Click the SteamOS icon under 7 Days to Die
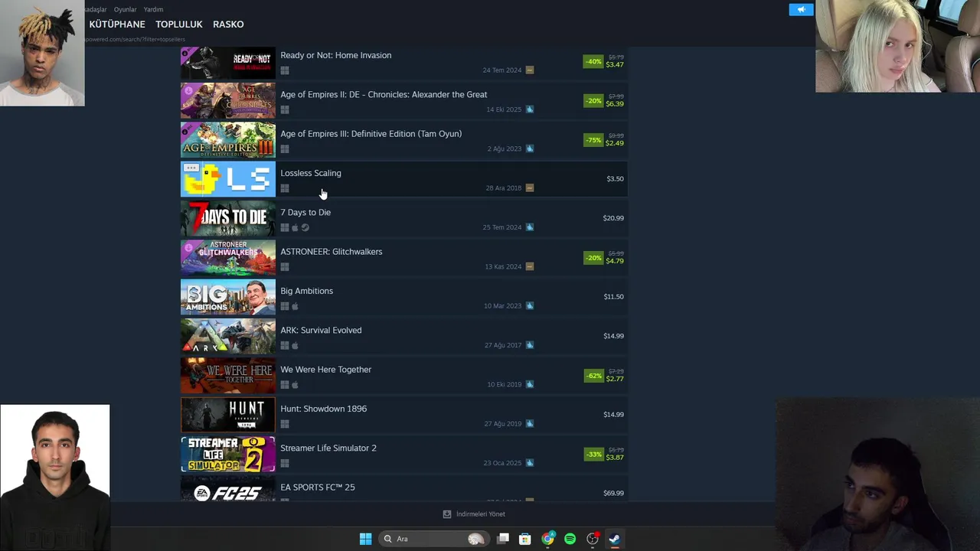Image resolution: width=980 pixels, height=551 pixels. [x=305, y=227]
